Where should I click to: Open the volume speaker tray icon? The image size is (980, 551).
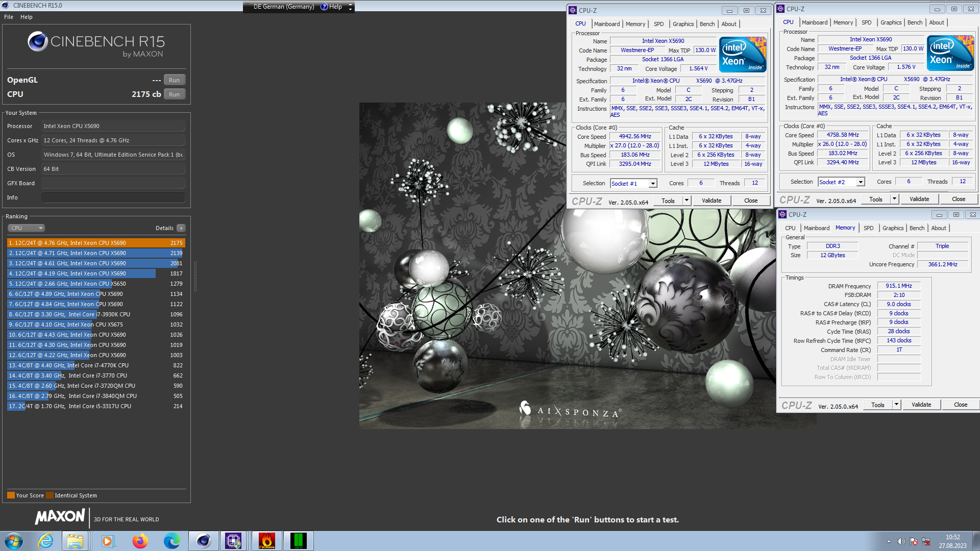point(901,541)
